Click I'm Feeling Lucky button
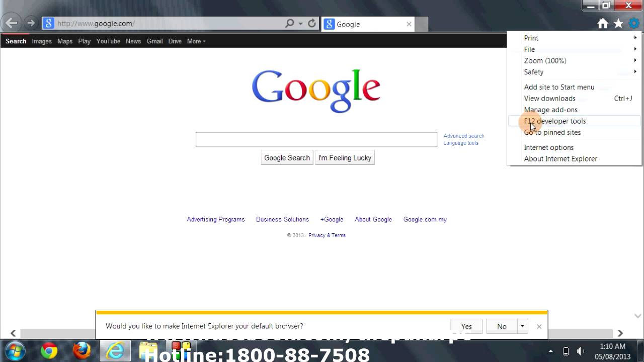The height and width of the screenshot is (362, 644). pyautogui.click(x=345, y=158)
